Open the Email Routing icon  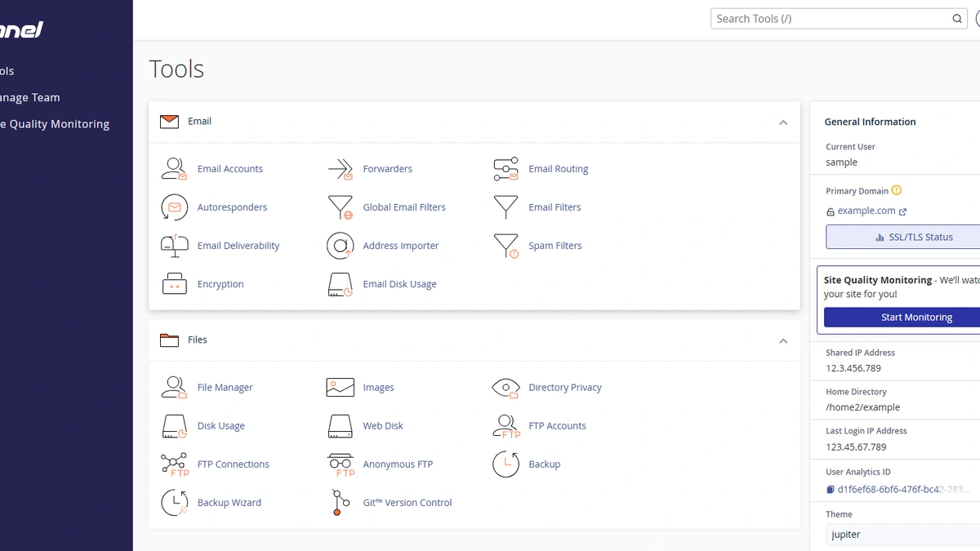tap(506, 169)
